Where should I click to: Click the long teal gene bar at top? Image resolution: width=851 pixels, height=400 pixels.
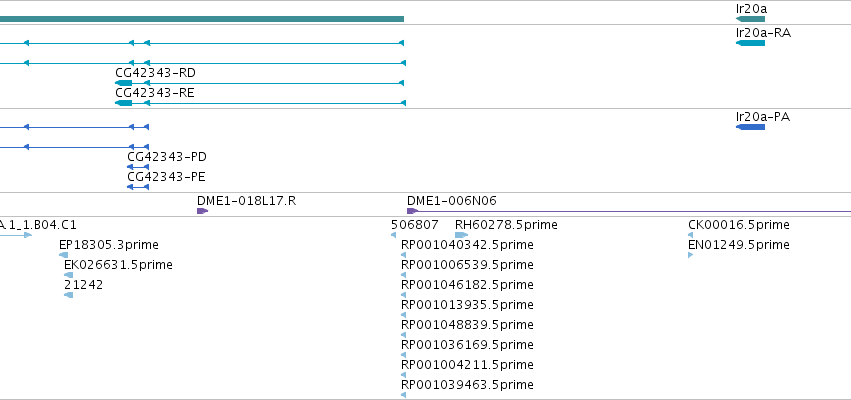[x=202, y=19]
